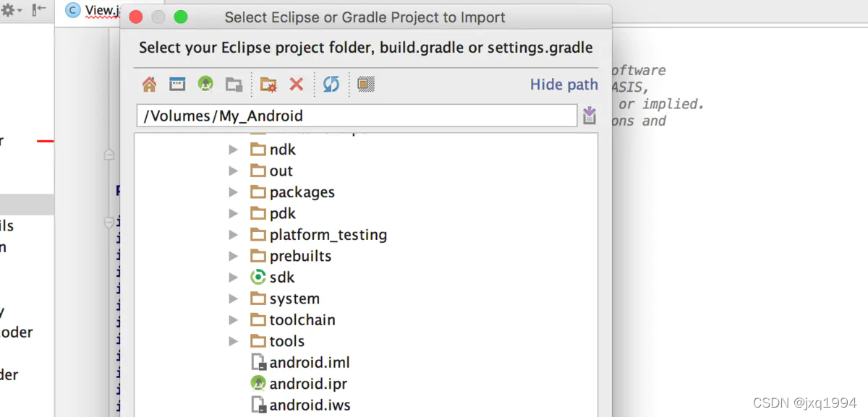The image size is (868, 417).
Task: Expand the toolchain folder
Action: 233,320
